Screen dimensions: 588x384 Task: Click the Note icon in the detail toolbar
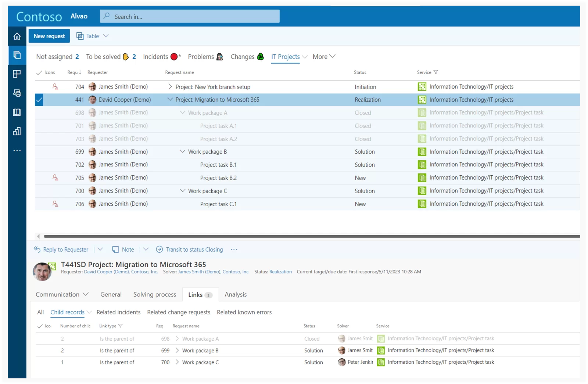(x=115, y=249)
